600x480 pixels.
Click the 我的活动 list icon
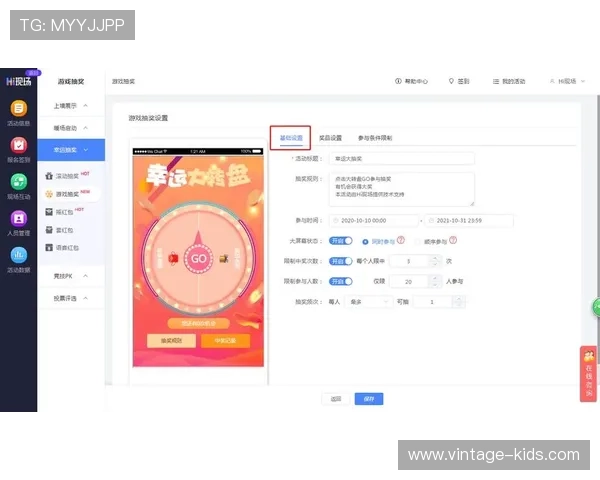(x=496, y=81)
